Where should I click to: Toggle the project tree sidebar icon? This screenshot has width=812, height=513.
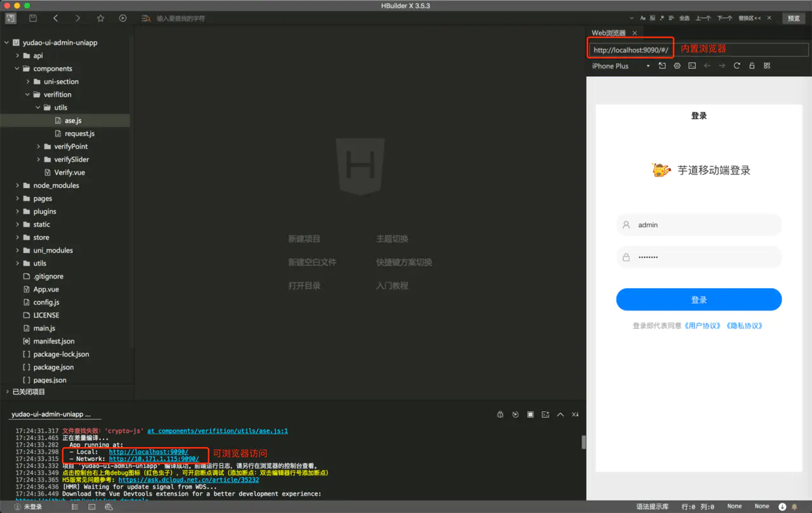(x=11, y=18)
